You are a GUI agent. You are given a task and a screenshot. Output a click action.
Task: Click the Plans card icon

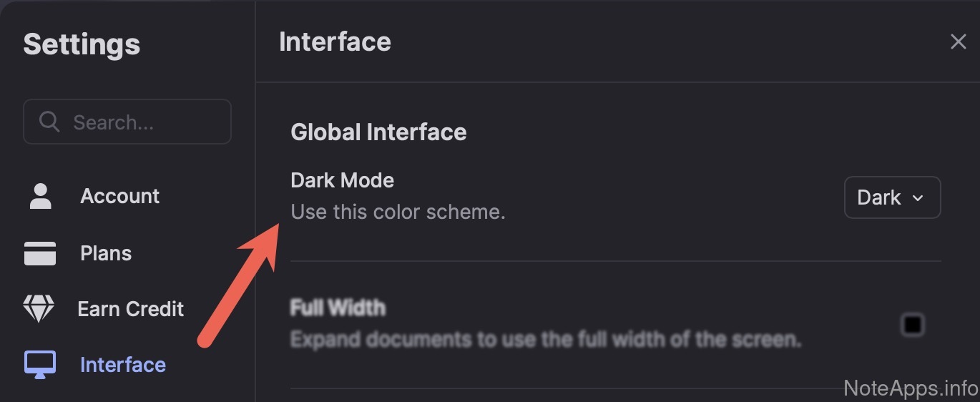(x=40, y=253)
